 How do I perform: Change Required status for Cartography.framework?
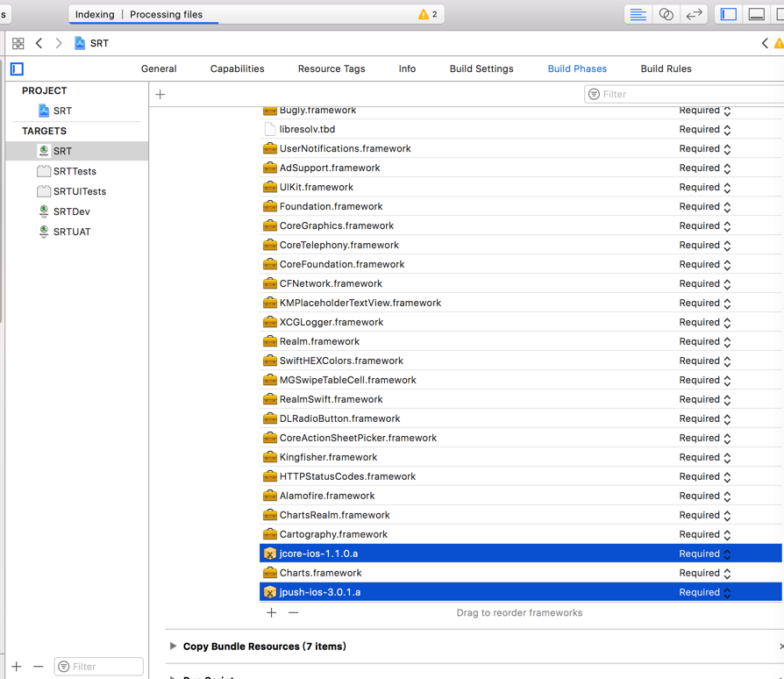pos(705,534)
